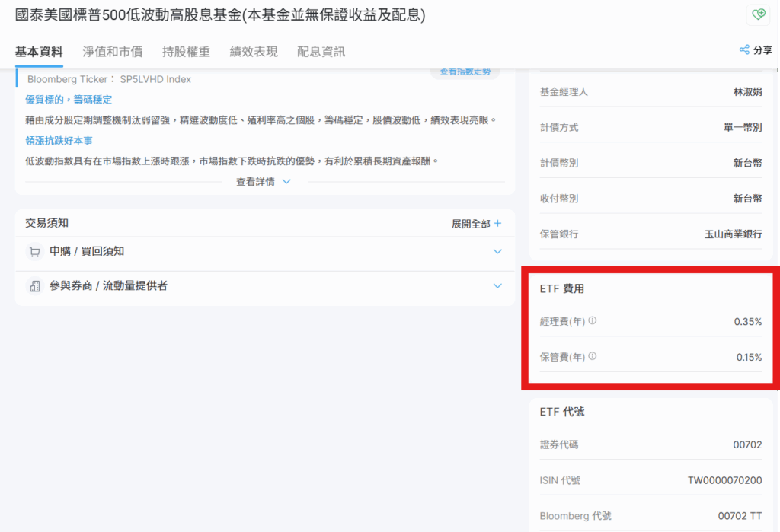Click the 收付幣別 label
Image resolution: width=780 pixels, height=532 pixels.
point(559,199)
